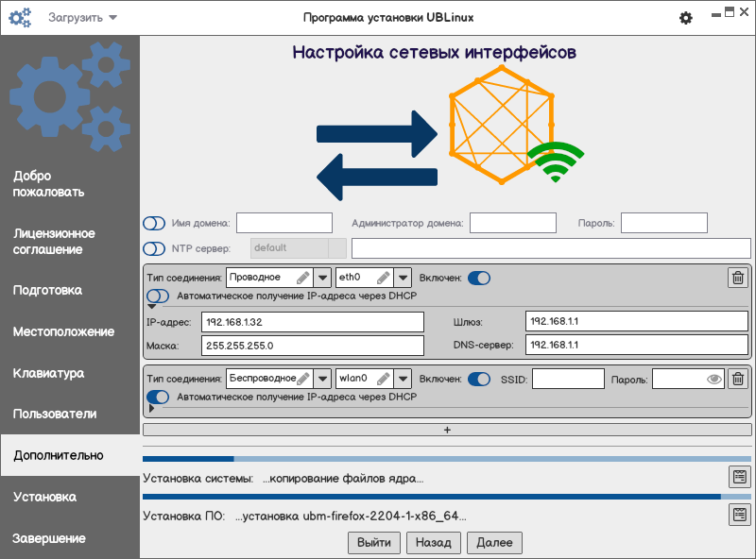756x559 pixels.
Task: Click the DNS-сервер field
Action: [x=636, y=345]
